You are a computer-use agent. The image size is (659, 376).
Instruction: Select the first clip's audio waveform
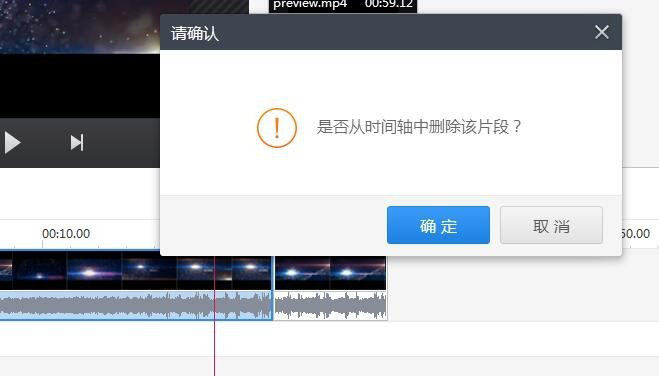coord(136,305)
